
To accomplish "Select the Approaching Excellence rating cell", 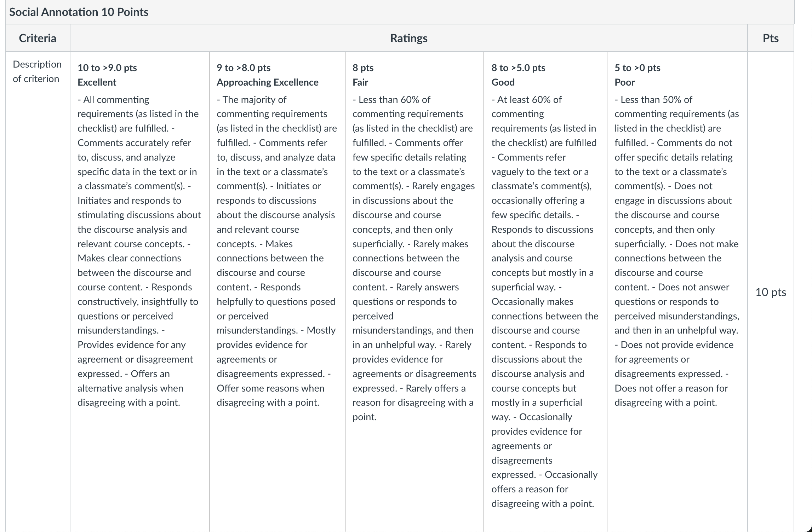I will pos(277,292).
